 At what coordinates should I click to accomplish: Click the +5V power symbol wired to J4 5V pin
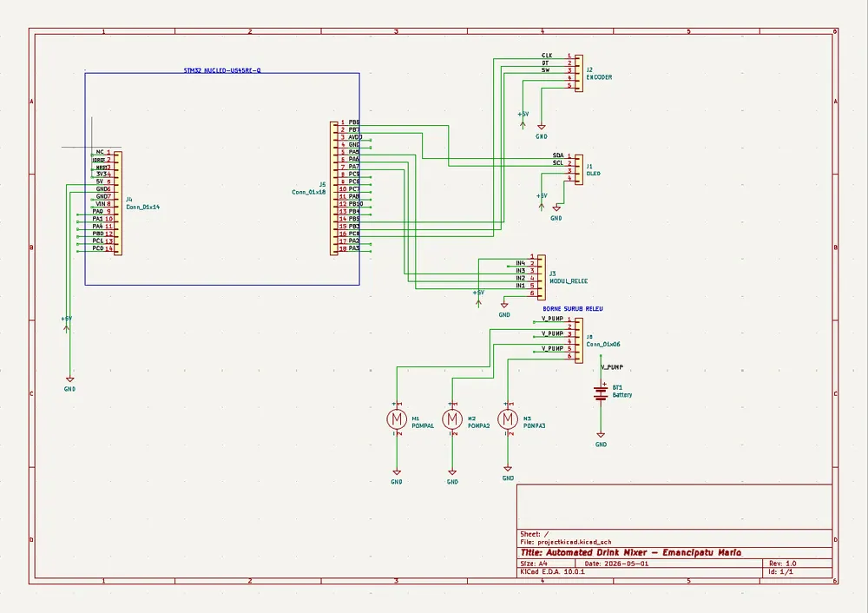click(67, 324)
